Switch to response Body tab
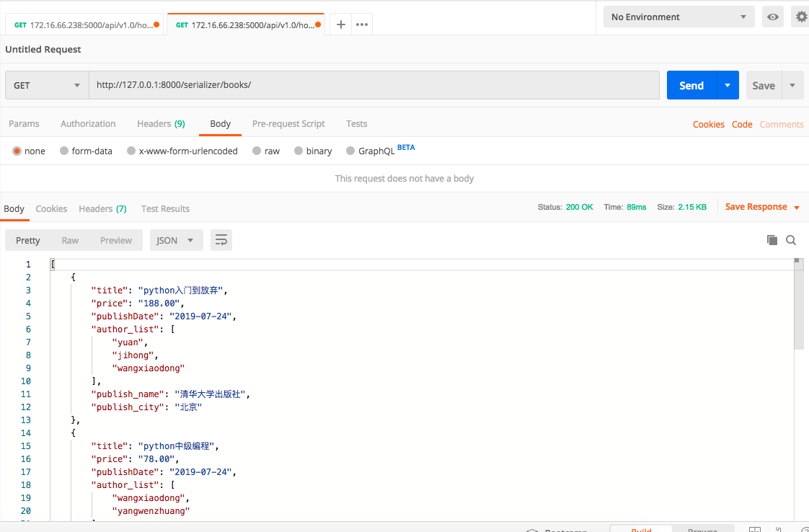The height and width of the screenshot is (532, 809). click(x=14, y=208)
